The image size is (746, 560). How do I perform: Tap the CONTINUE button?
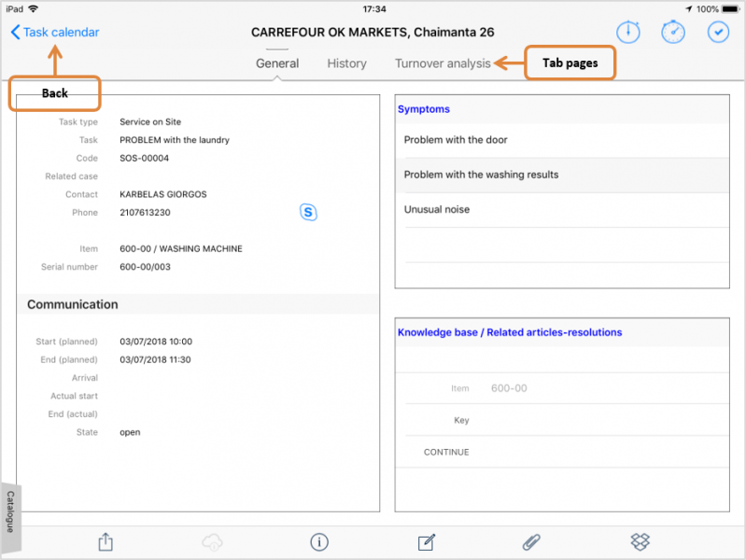click(x=446, y=452)
